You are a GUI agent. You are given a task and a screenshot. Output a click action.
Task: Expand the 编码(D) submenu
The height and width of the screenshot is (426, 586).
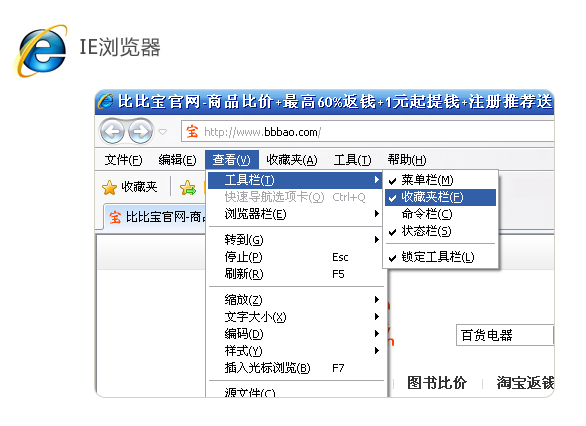pyautogui.click(x=294, y=334)
